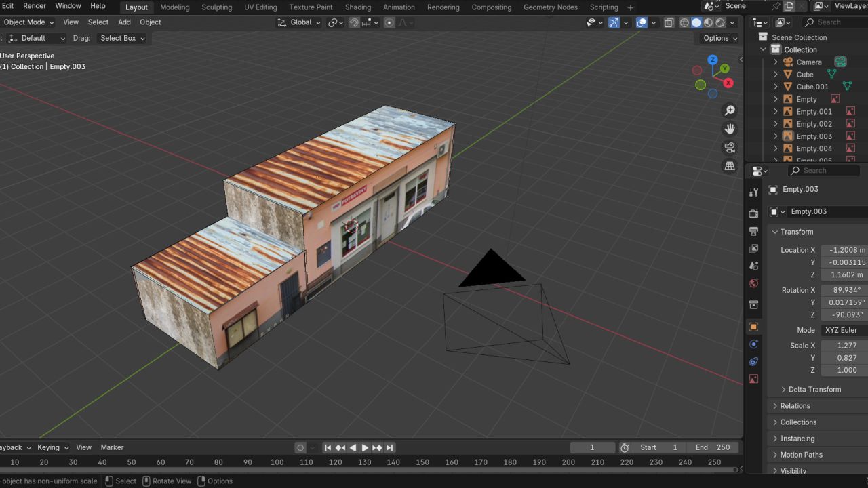
Task: Open the viewport Add menu
Action: coord(124,22)
